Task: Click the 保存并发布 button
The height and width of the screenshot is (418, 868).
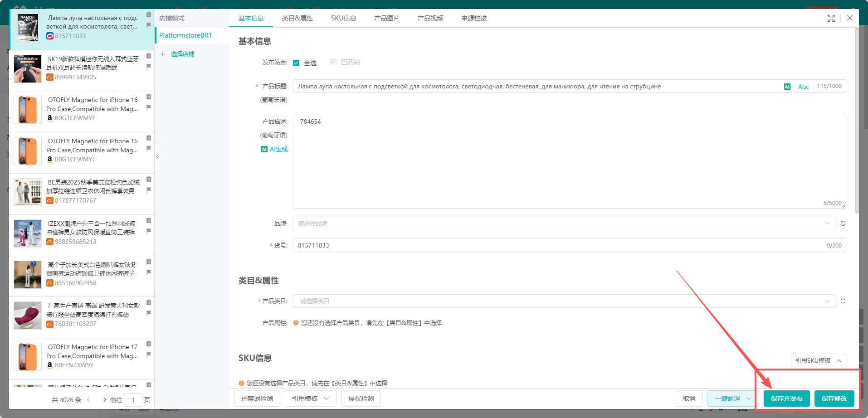Action: point(786,399)
